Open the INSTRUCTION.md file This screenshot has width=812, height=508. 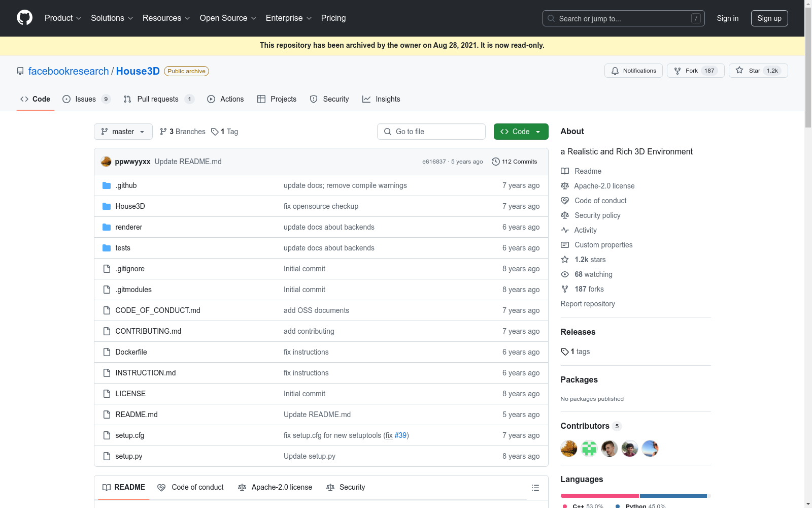[x=146, y=373]
